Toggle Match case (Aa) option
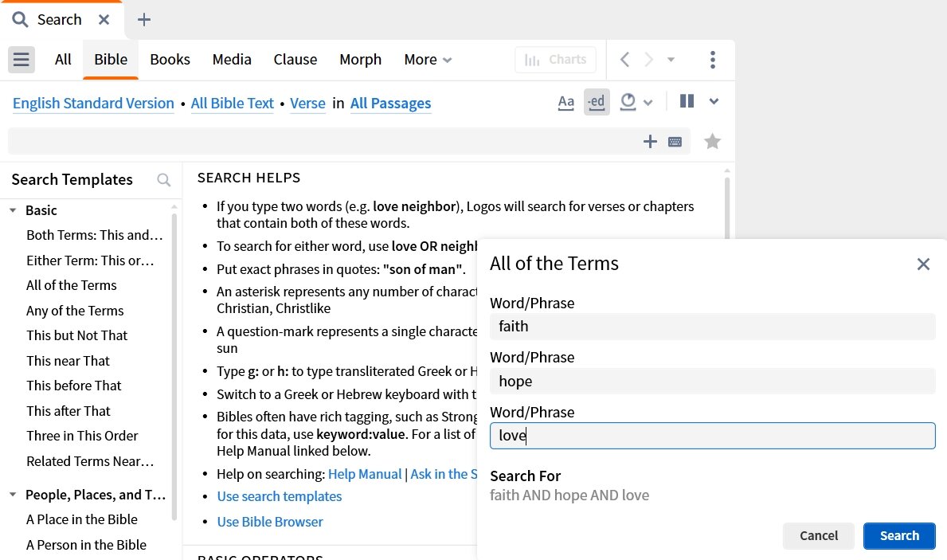The height and width of the screenshot is (560, 947). point(566,102)
